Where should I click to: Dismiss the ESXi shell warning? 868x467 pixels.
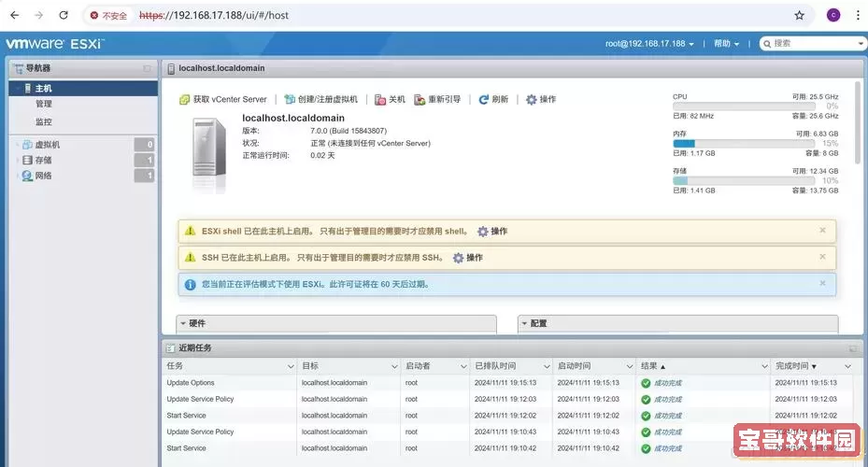(822, 230)
